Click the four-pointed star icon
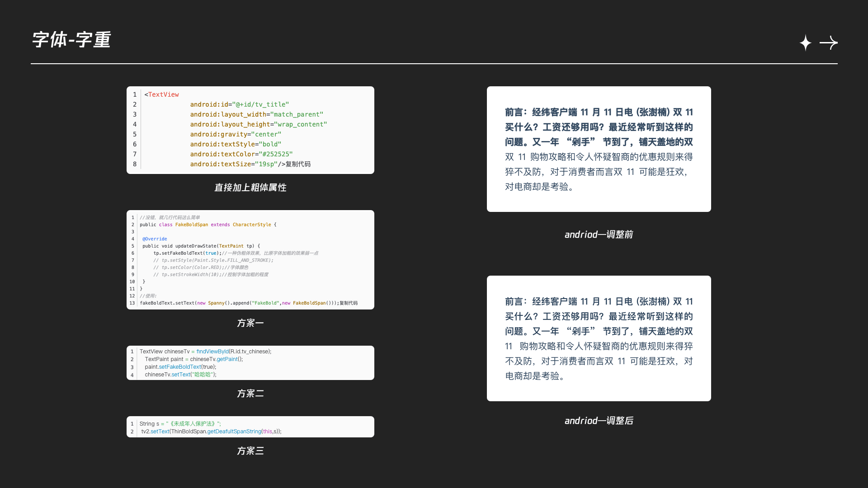The image size is (868, 488). coord(805,43)
